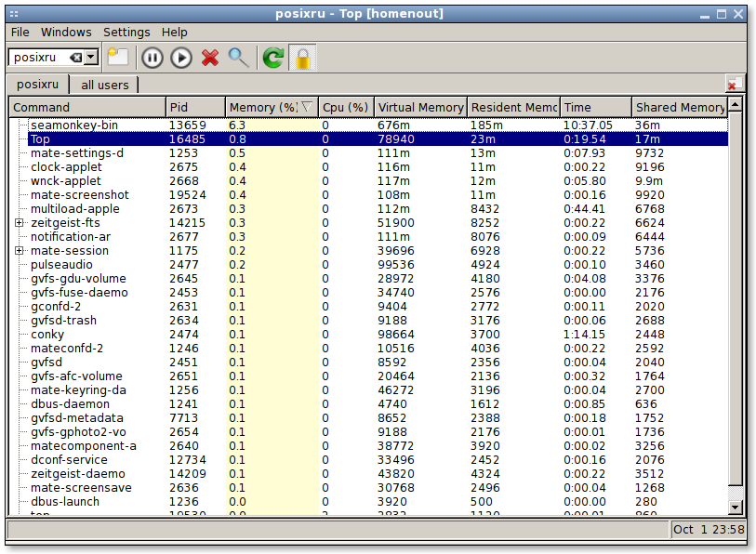Screen dimensions: 756x554
Task: Switch to the all users tab
Action: pos(105,85)
